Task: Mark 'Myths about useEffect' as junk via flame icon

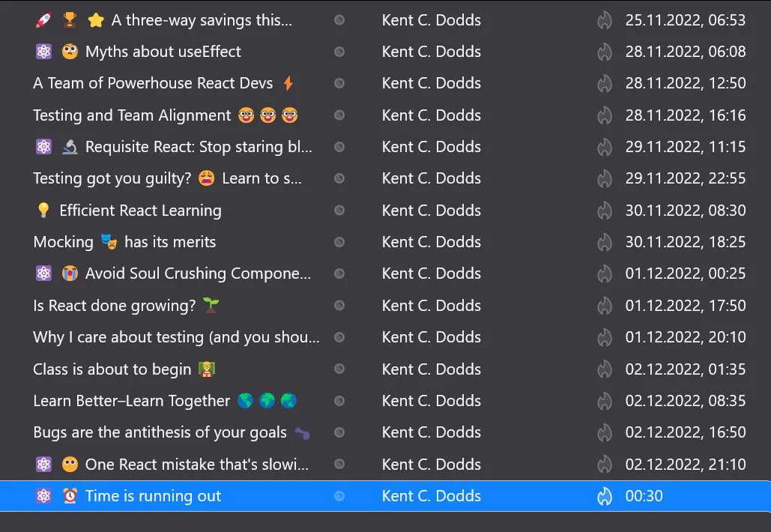Action: pos(605,52)
